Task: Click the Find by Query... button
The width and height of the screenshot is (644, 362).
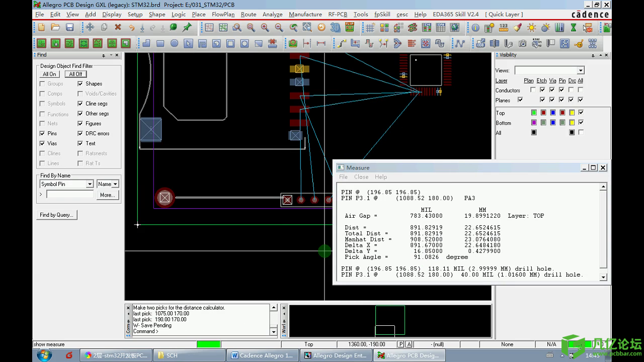Action: coord(56,215)
